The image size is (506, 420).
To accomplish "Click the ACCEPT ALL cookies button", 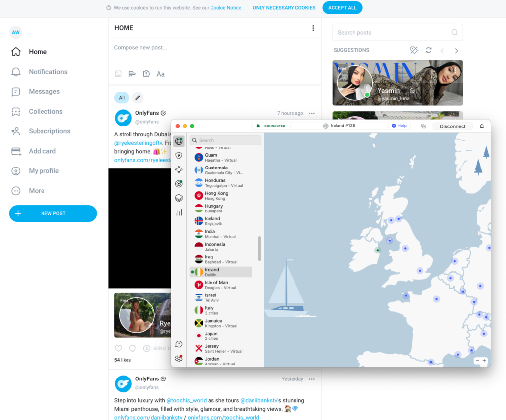I will [342, 8].
